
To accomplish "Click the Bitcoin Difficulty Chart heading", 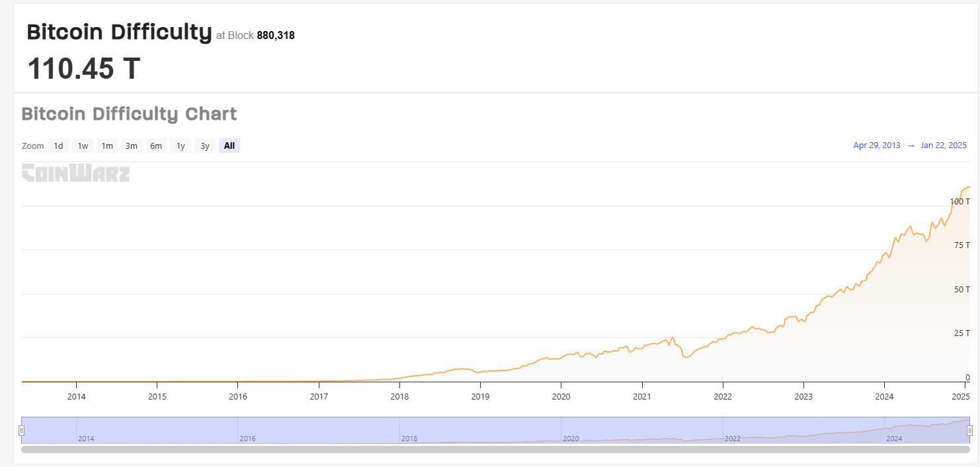I will 129,114.
